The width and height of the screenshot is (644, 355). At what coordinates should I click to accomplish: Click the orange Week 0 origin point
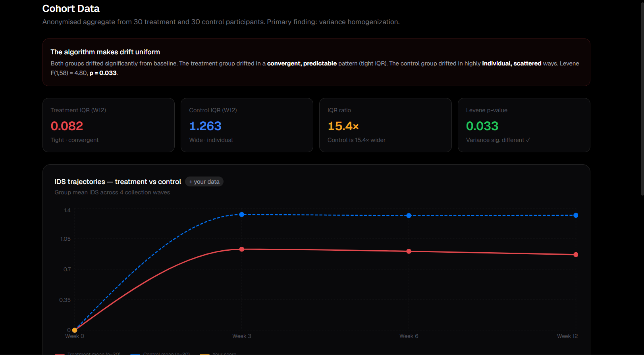(x=75, y=330)
